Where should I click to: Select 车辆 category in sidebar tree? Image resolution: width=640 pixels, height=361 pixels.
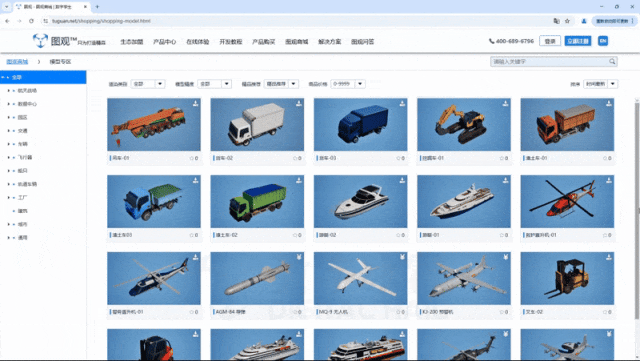[x=22, y=144]
